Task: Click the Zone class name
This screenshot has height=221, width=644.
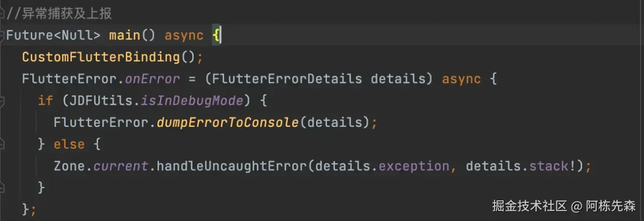Action: (70, 166)
